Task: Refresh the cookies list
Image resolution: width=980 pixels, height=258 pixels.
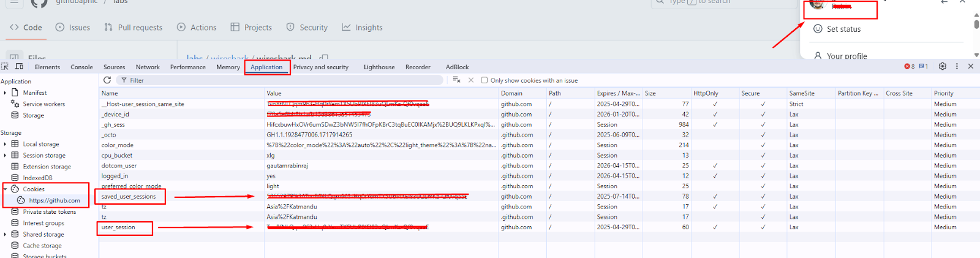Action: pos(107,80)
